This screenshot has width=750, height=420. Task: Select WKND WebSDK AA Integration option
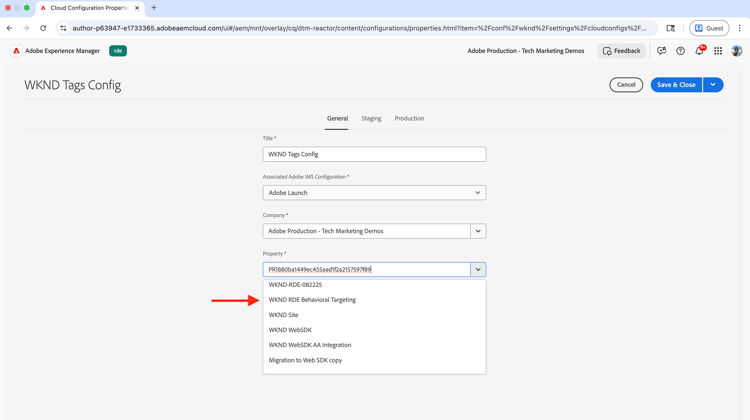[x=374, y=345]
